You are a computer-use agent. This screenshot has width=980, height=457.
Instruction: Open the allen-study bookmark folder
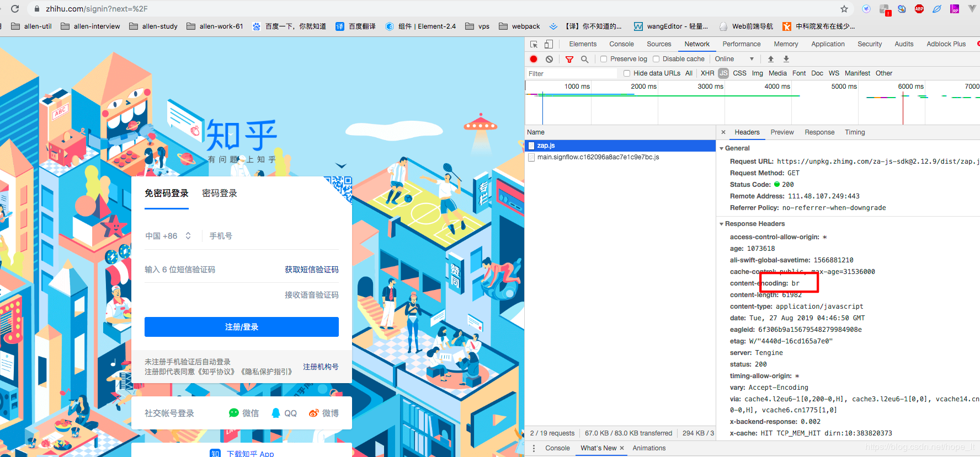point(153,26)
